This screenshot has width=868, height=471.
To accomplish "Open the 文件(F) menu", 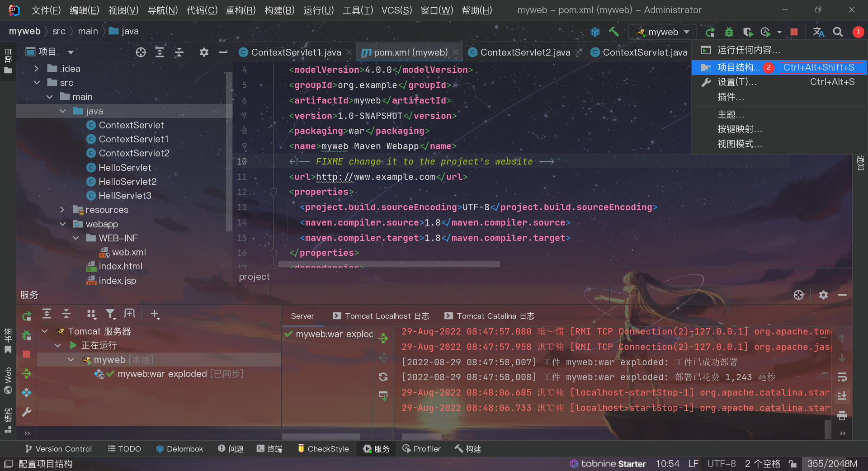I will click(x=46, y=10).
